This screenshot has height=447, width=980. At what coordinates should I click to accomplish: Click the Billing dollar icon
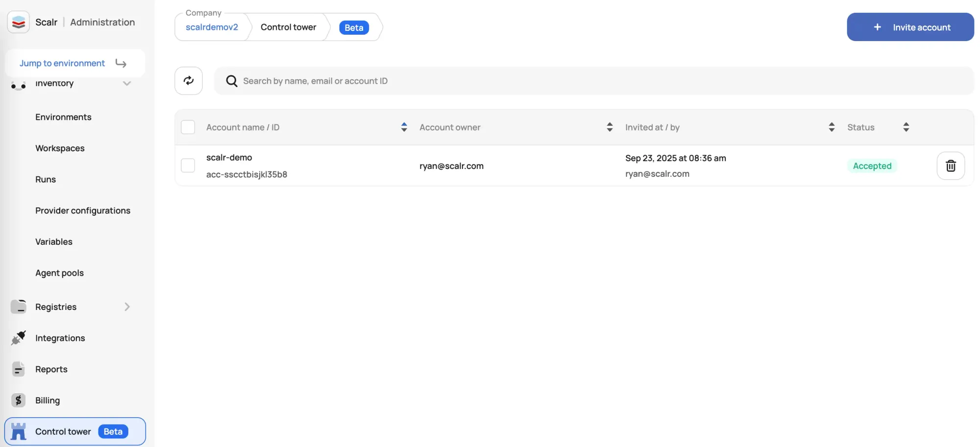click(19, 400)
